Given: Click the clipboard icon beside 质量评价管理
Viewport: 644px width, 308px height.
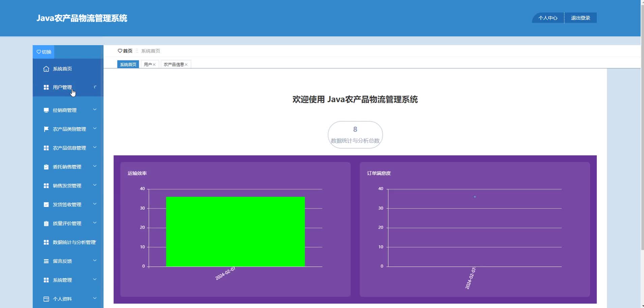Looking at the screenshot, I should (46, 223).
